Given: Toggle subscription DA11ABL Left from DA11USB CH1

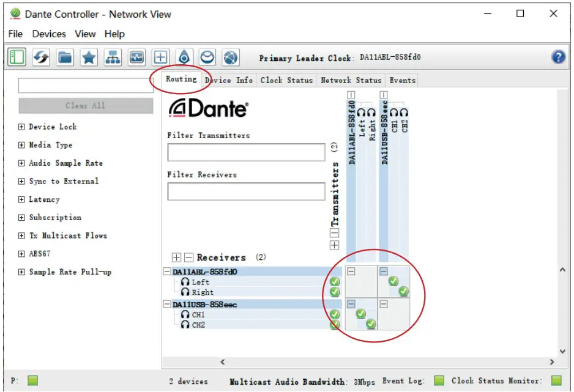Looking at the screenshot, I should [393, 281].
